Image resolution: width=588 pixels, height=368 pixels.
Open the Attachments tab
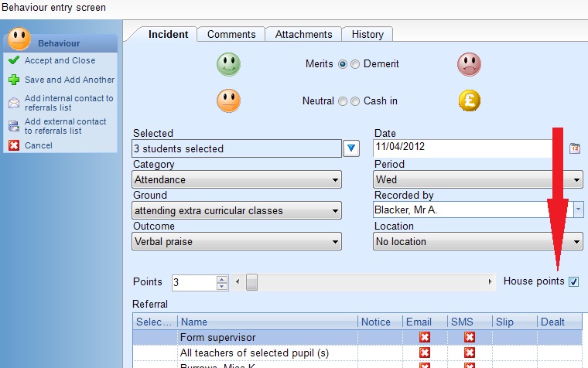click(x=303, y=34)
